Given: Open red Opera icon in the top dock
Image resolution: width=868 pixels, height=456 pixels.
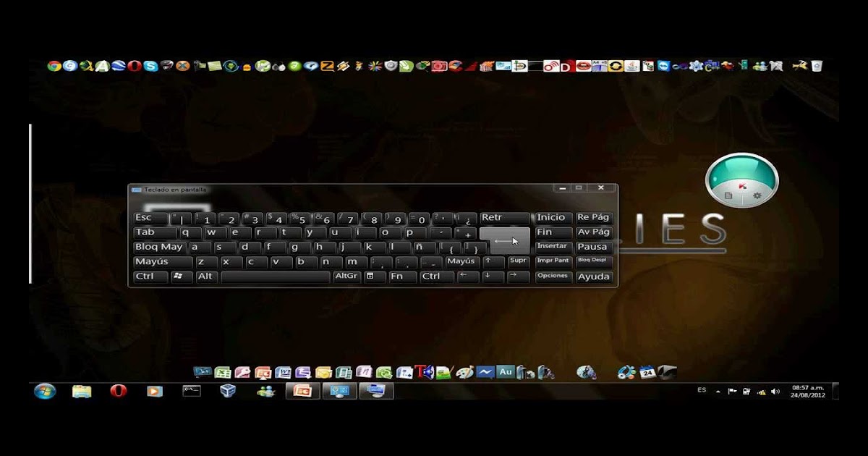Looking at the screenshot, I should [135, 66].
